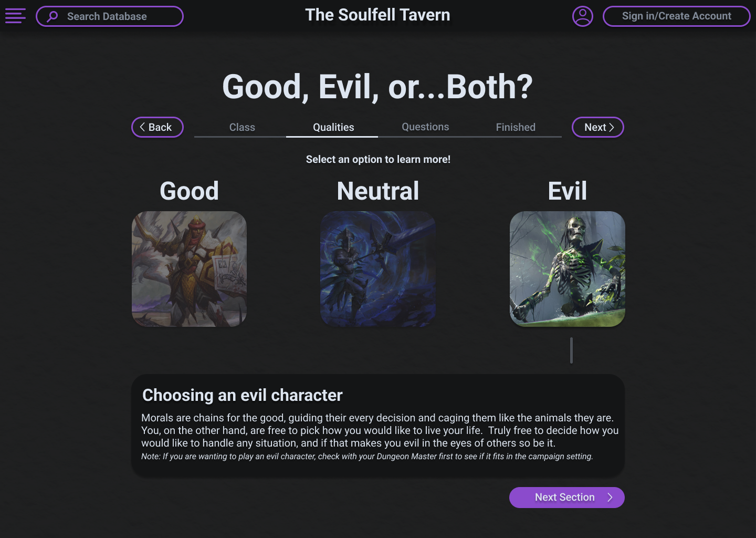Viewport: 756px width, 538px height.
Task: Click the Next Section arrow icon
Action: tap(610, 498)
